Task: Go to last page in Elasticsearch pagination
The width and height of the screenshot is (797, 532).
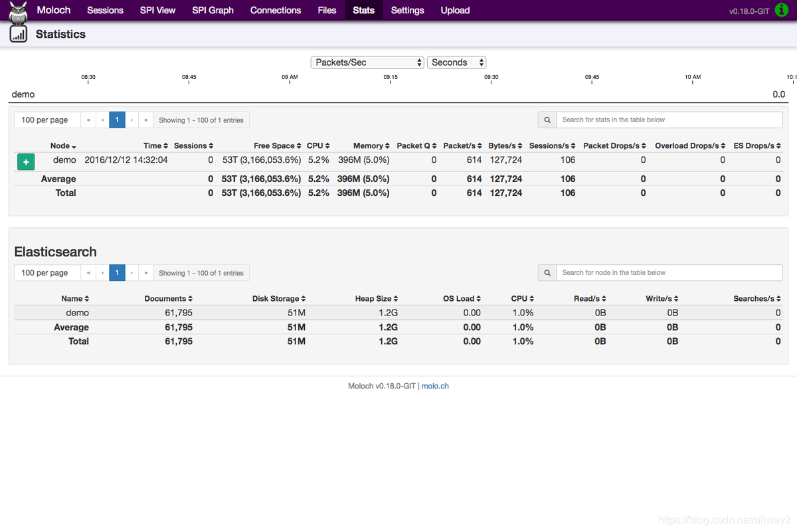Action: pos(145,273)
